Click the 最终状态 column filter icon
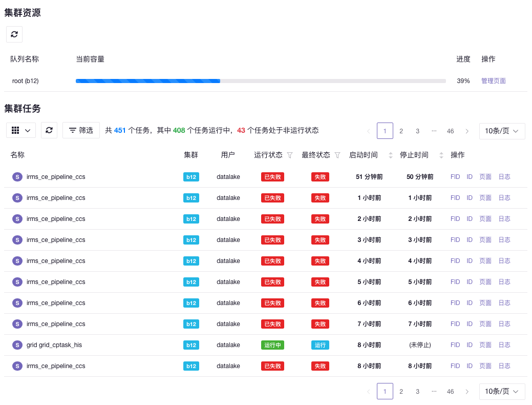Image resolution: width=532 pixels, height=405 pixels. tap(337, 155)
